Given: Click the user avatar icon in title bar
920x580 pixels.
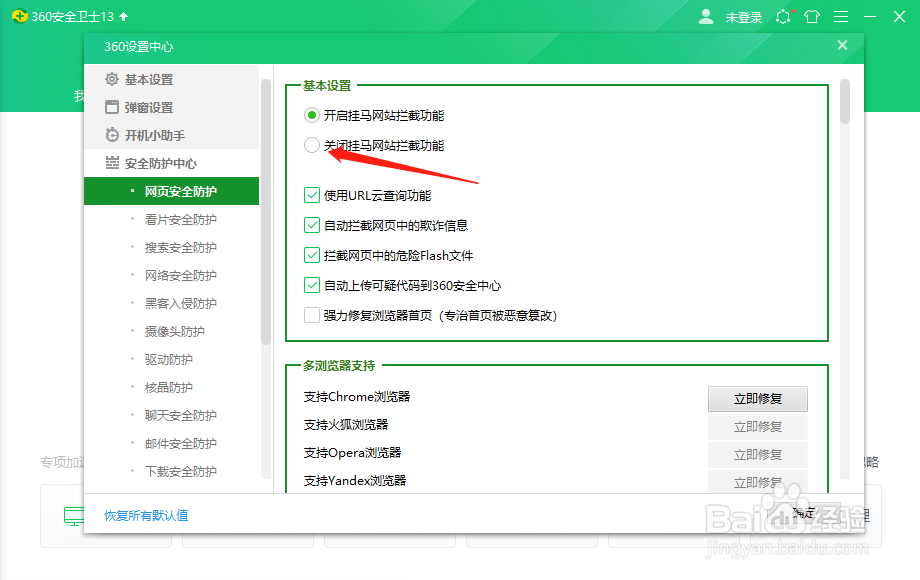Looking at the screenshot, I should pos(706,16).
